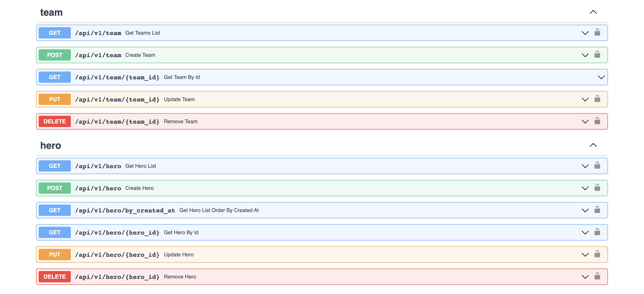Image resolution: width=644 pixels, height=294 pixels.
Task: Click lock icon on Create Hero row
Action: click(x=597, y=188)
